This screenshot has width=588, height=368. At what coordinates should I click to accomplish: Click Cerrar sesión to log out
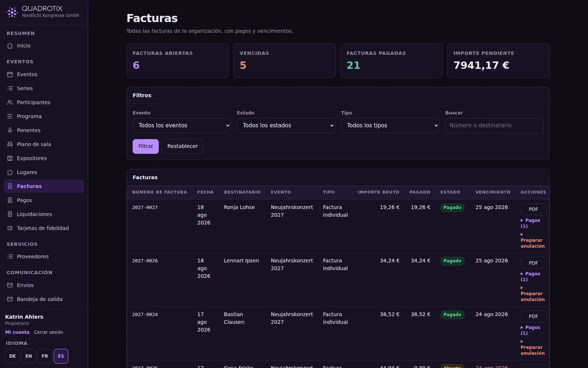tap(49, 332)
